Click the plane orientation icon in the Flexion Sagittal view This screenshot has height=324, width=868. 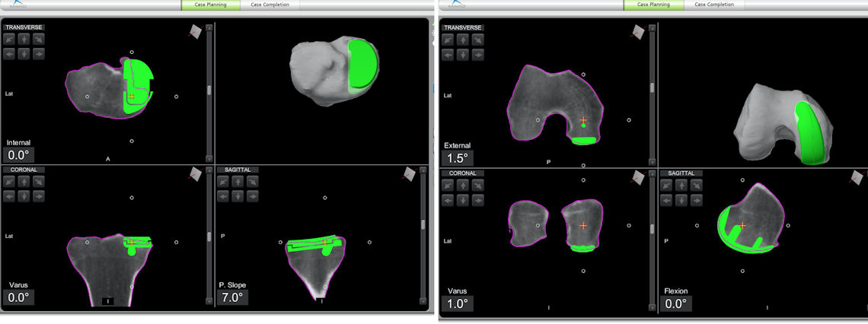pyautogui.click(x=857, y=176)
